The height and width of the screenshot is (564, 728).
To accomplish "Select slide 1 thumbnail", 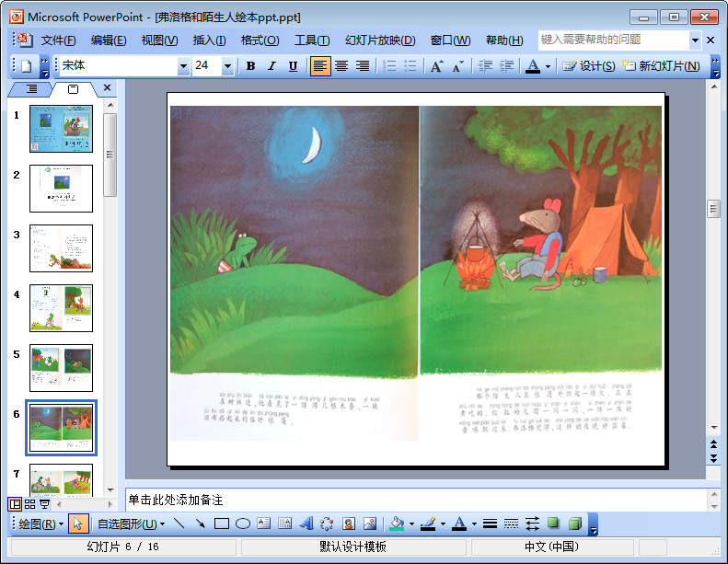I will [x=62, y=129].
